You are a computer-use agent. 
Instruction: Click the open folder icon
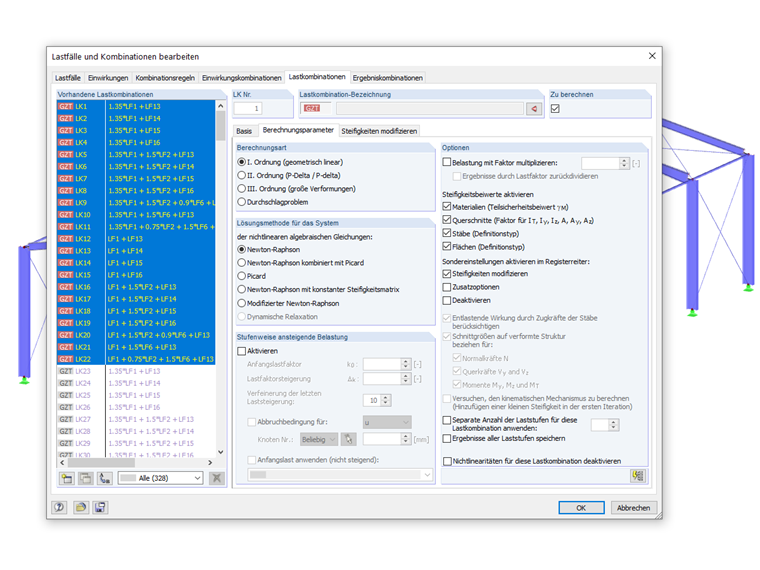[x=80, y=507]
